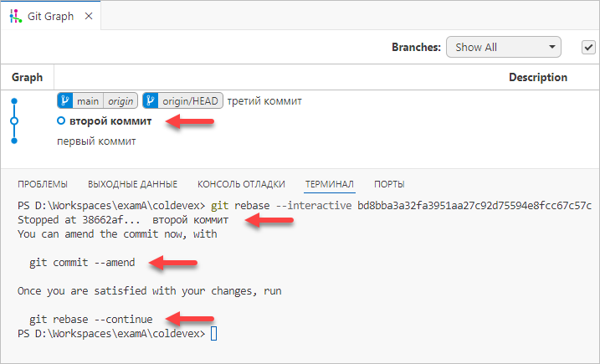Select the ТЕРМИНАЛ tab
600x364 pixels.
click(x=330, y=184)
